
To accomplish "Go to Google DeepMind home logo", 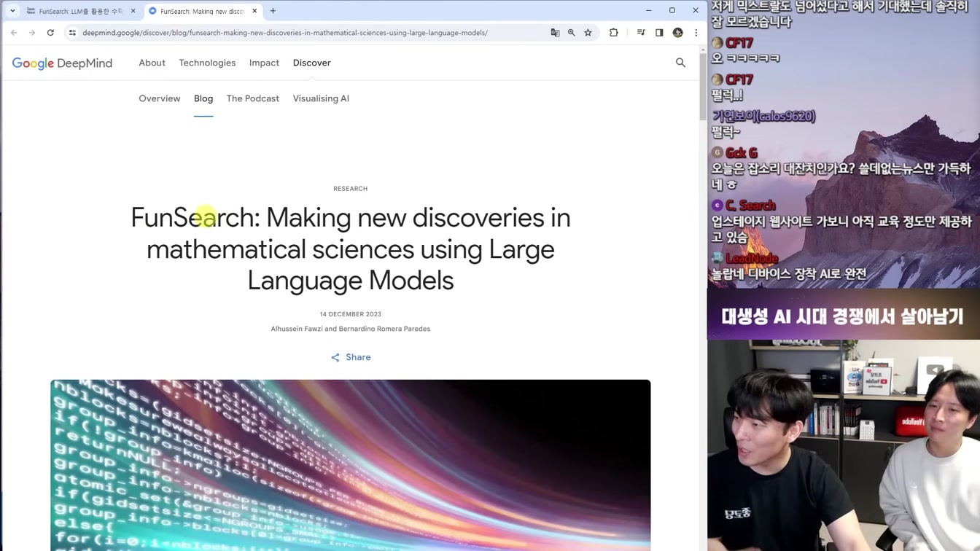I will [62, 63].
